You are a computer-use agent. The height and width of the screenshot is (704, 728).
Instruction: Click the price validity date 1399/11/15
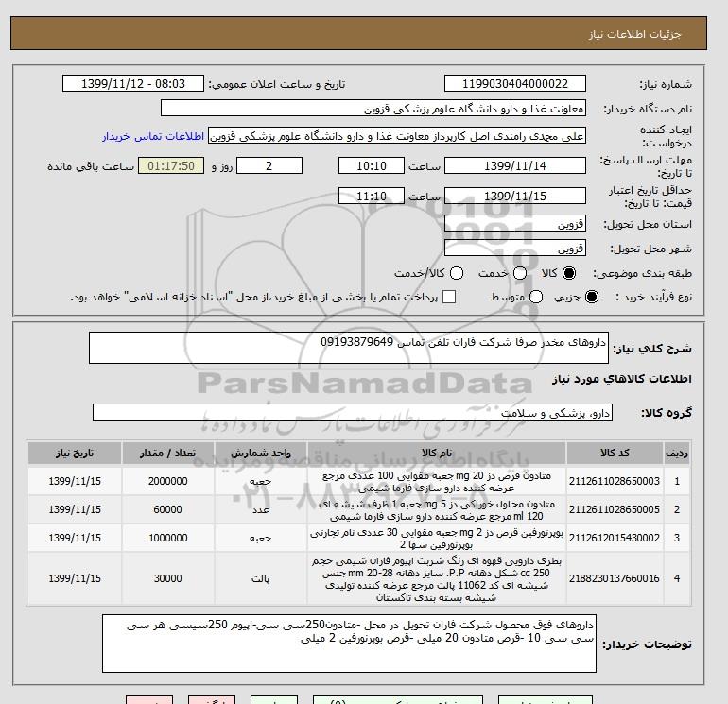point(515,196)
